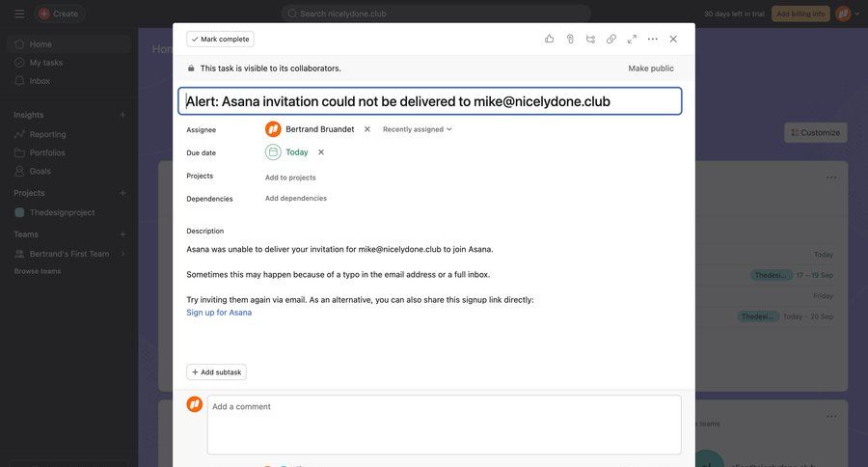The image size is (868, 467).
Task: Like this task with the thumbs-up icon
Action: pos(549,39)
